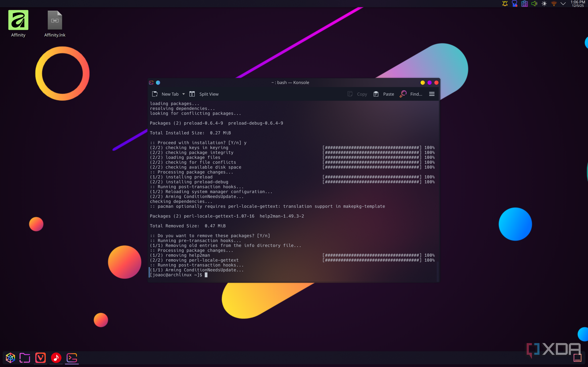Toggle the pin dot in the Konsole titlebar

point(158,83)
